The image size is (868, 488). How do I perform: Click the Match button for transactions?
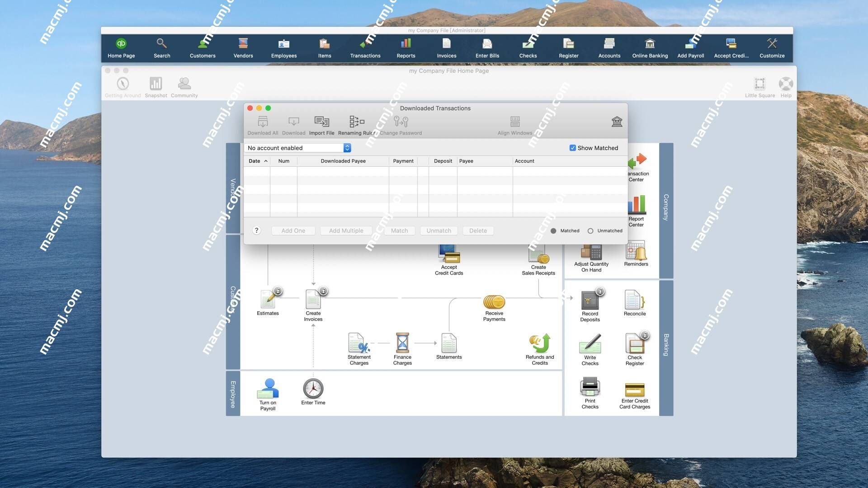pyautogui.click(x=399, y=230)
